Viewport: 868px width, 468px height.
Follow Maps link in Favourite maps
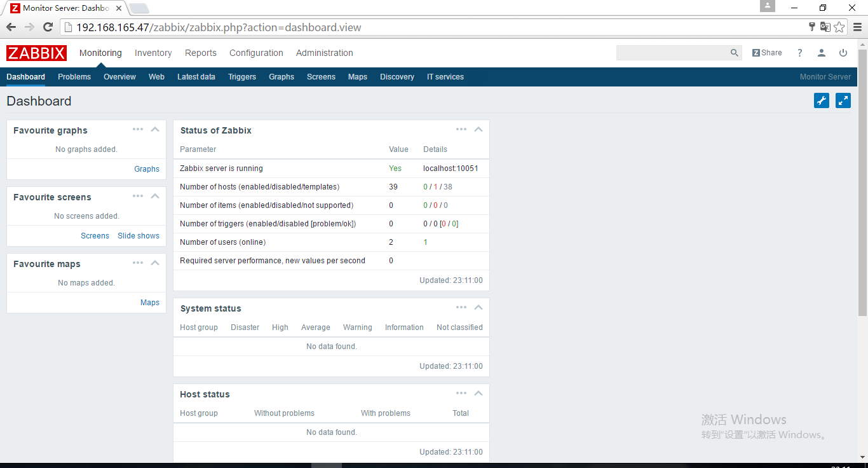pos(150,303)
